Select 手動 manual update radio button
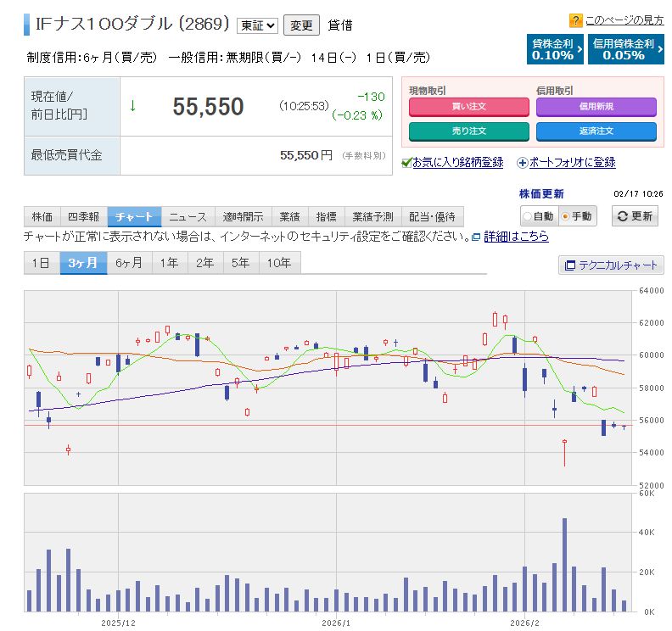This screenshot has width=672, height=631. [566, 216]
